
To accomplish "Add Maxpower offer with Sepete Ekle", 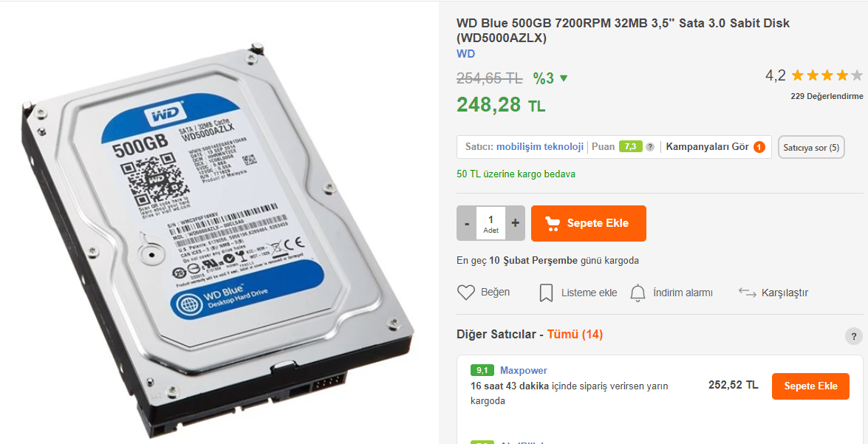I will tap(810, 386).
